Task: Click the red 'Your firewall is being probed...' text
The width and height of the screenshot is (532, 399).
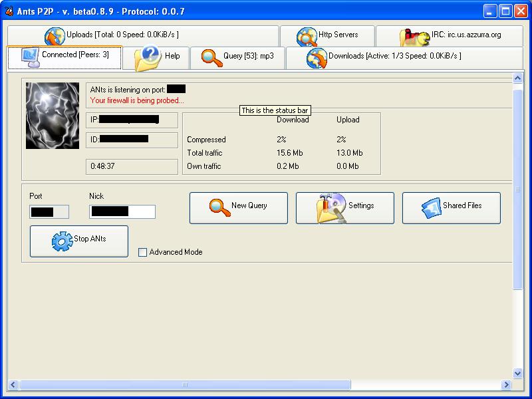Action: [x=137, y=100]
